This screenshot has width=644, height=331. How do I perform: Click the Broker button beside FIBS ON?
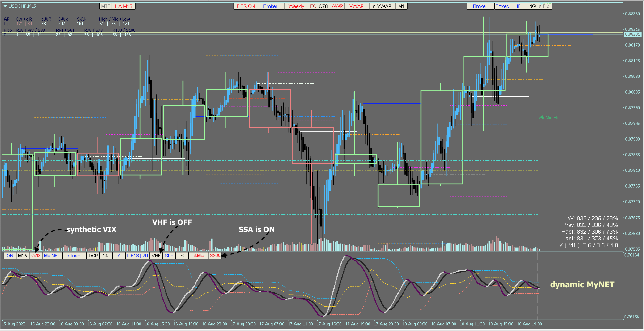click(270, 6)
